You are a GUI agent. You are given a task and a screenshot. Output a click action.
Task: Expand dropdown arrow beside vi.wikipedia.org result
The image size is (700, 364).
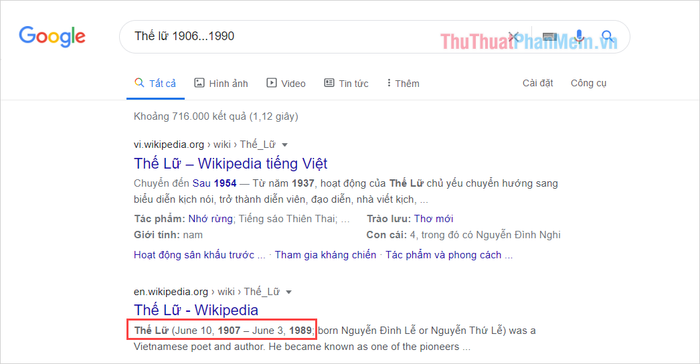coord(285,145)
